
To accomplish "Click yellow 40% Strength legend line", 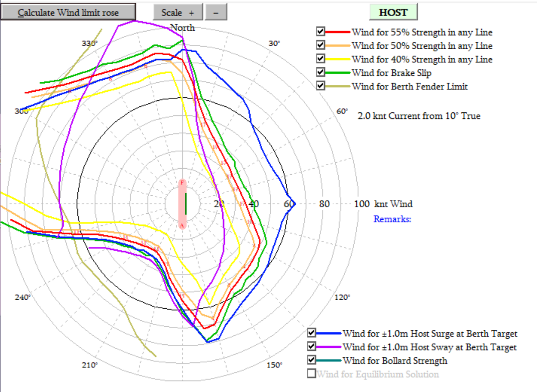I will point(338,59).
